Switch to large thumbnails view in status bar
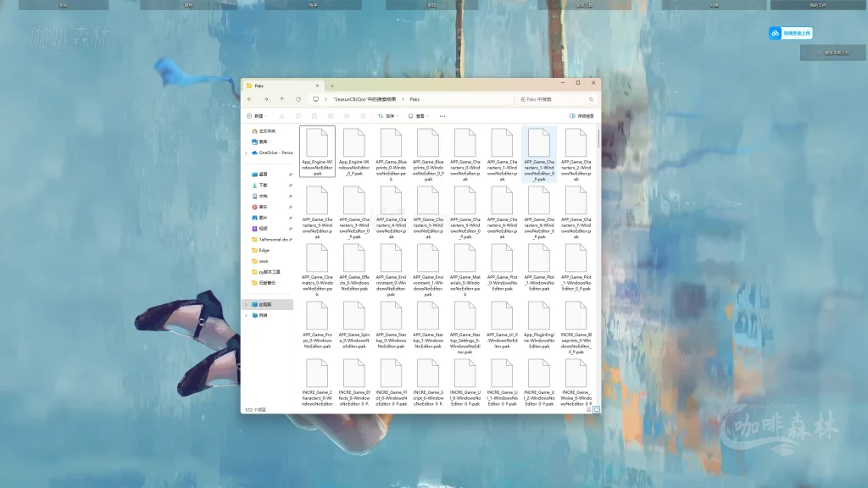 click(x=597, y=409)
